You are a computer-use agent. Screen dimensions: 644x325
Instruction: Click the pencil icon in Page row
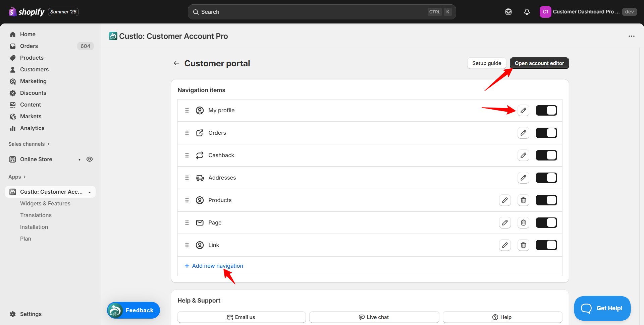[505, 222]
